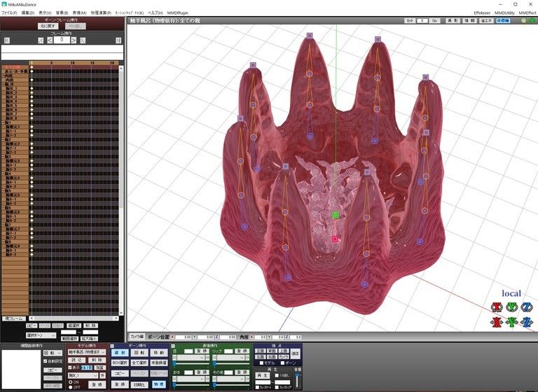The width and height of the screenshot is (538, 392).
Task: Click the blue physics (物理) button
Action: point(159,384)
